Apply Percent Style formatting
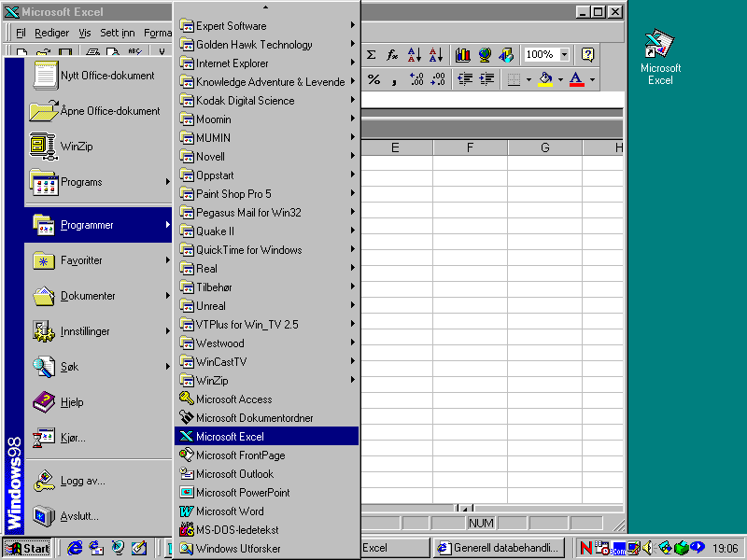 click(x=373, y=80)
